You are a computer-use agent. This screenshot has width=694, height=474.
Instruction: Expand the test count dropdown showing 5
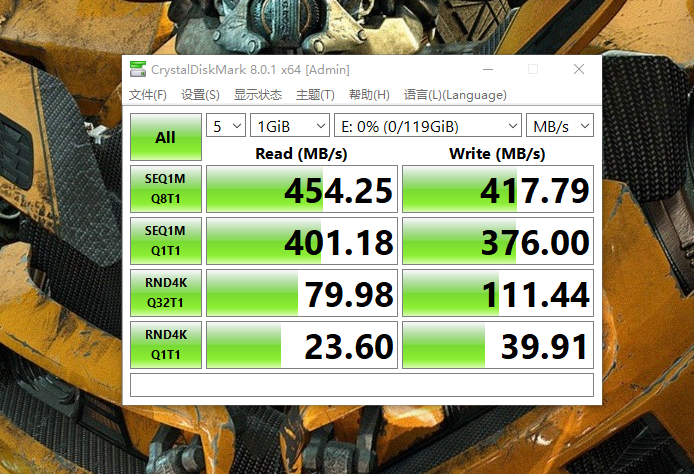pyautogui.click(x=226, y=126)
